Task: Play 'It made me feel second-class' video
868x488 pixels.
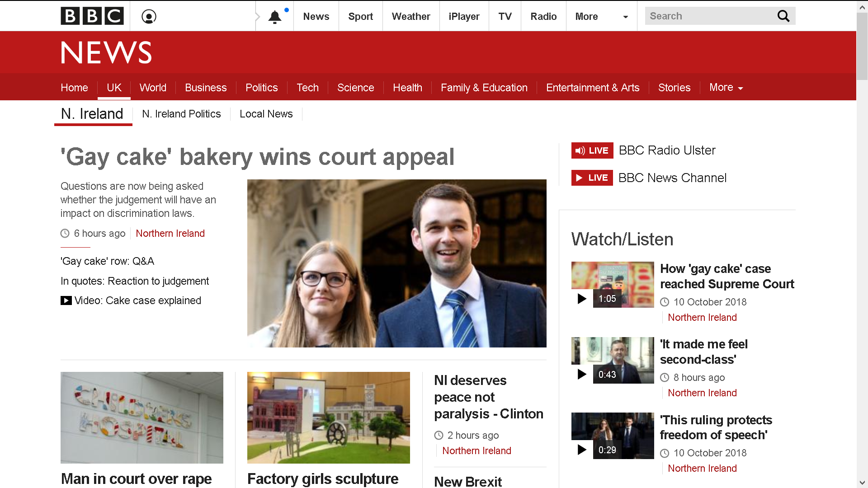Action: [613, 360]
